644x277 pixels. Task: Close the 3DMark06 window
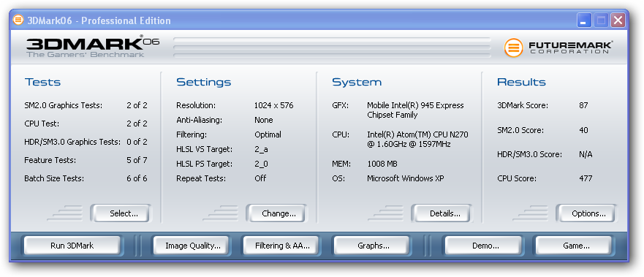(617, 20)
